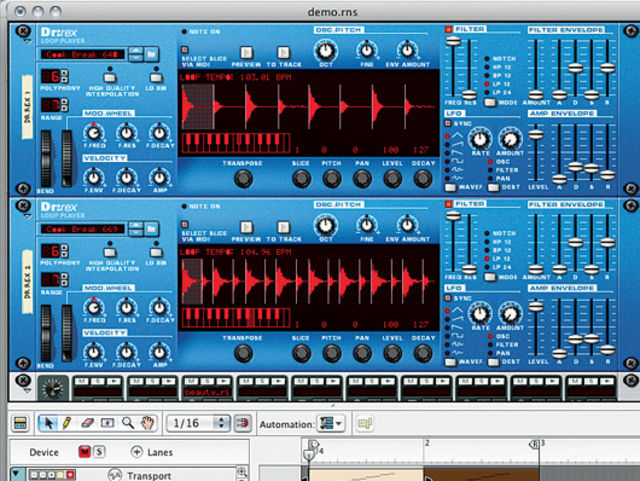Click the Decay knob on Dr.REX 2
The width and height of the screenshot is (640, 481).
pyautogui.click(x=423, y=354)
